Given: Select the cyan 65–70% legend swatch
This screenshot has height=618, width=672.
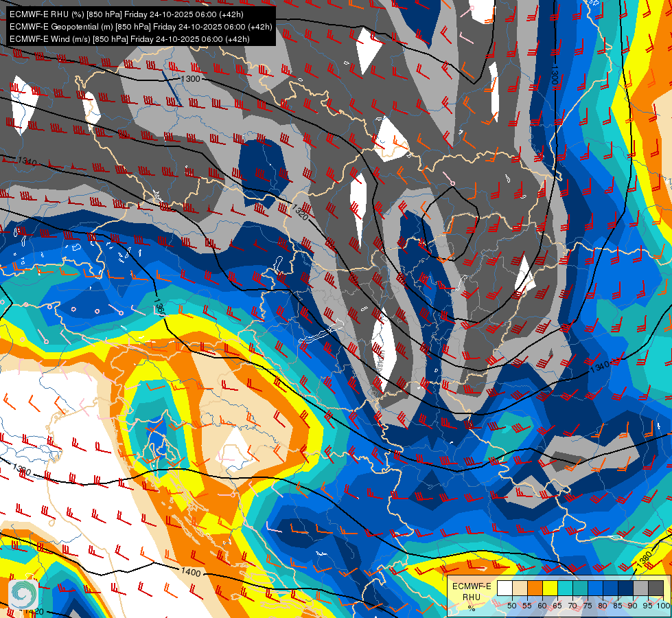Looking at the screenshot, I should [x=566, y=588].
